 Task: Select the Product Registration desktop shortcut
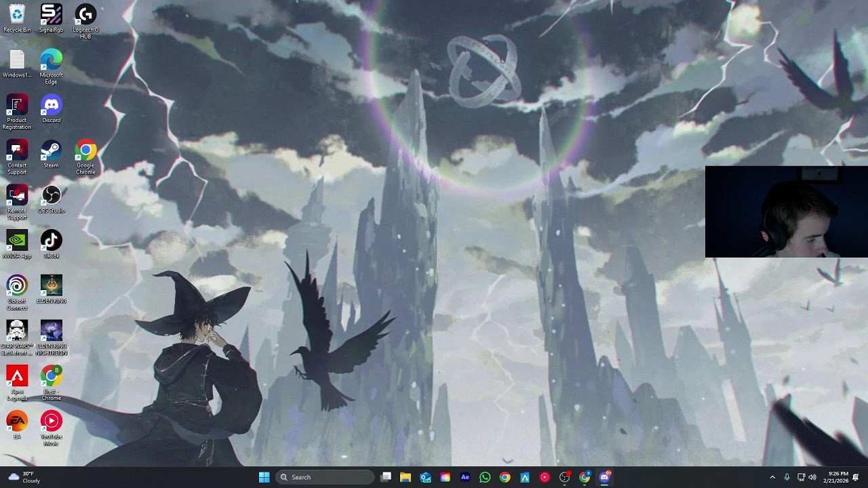17,112
